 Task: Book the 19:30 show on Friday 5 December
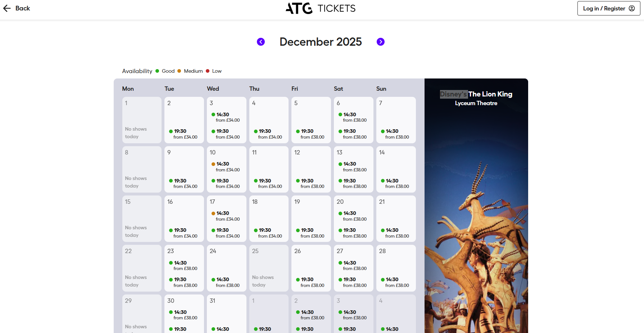click(x=310, y=134)
